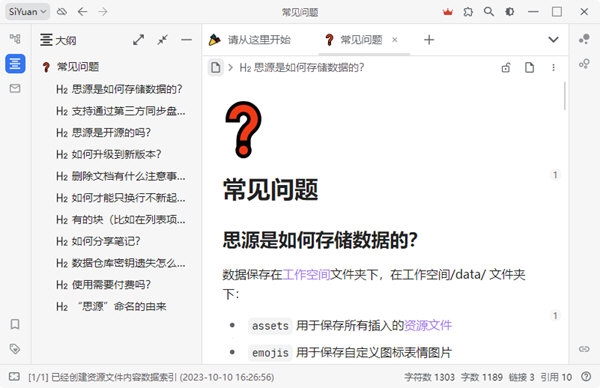This screenshot has width=600, height=388.
Task: Click the assets inline code text
Action: point(270,326)
